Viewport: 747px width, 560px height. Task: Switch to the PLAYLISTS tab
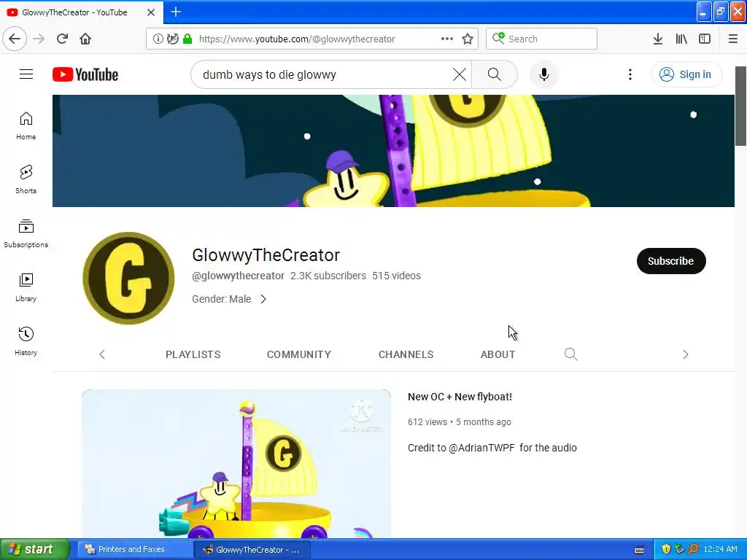(193, 354)
